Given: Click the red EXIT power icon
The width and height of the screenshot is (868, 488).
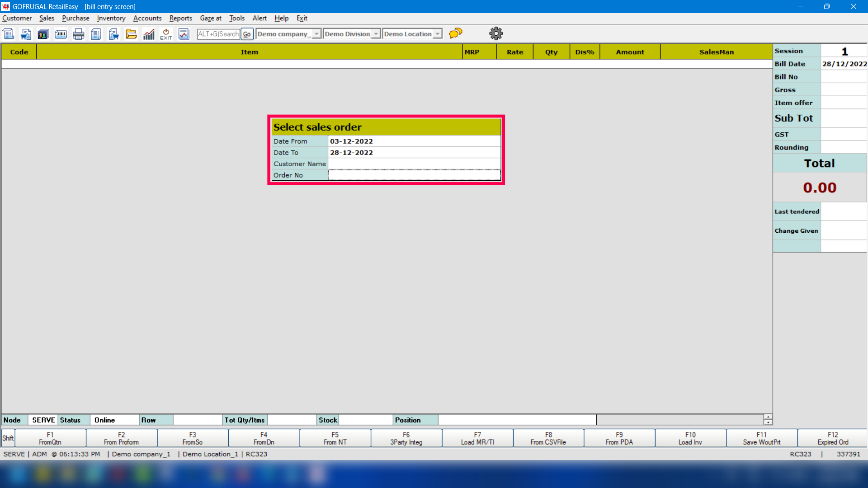Looking at the screenshot, I should (x=166, y=34).
